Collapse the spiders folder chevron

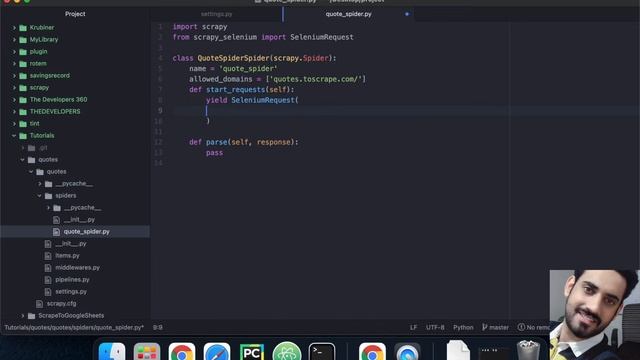[x=40, y=196]
